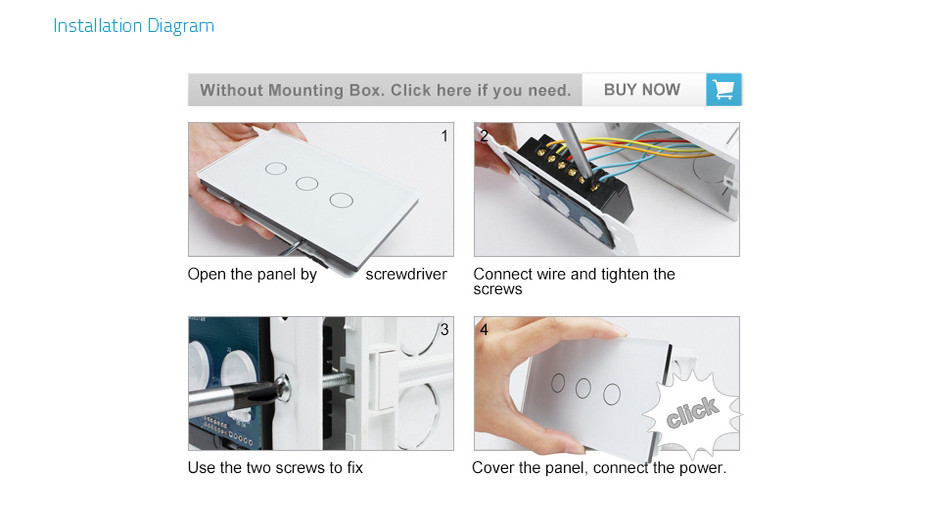Click 'Cover the panel, connect the power' caption

coord(599,467)
